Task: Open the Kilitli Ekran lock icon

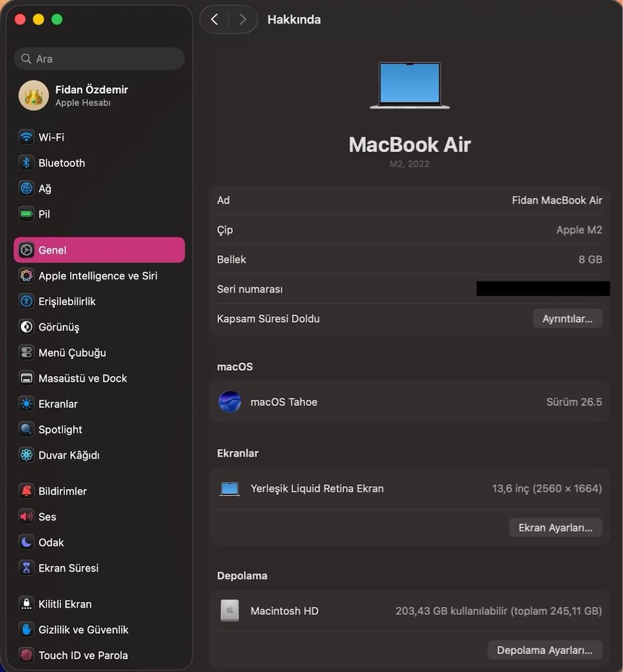Action: point(26,604)
